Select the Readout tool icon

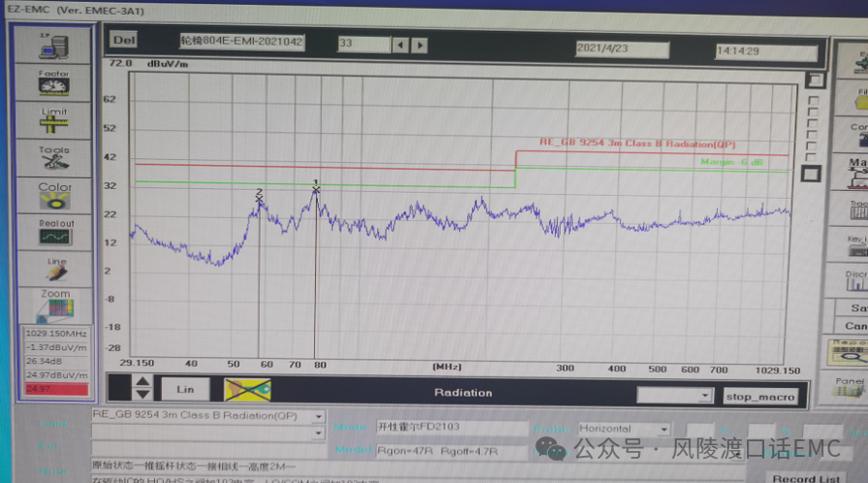55,233
